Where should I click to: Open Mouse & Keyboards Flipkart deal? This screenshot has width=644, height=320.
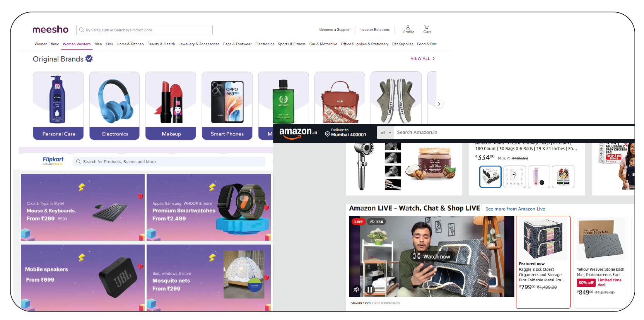pos(83,207)
